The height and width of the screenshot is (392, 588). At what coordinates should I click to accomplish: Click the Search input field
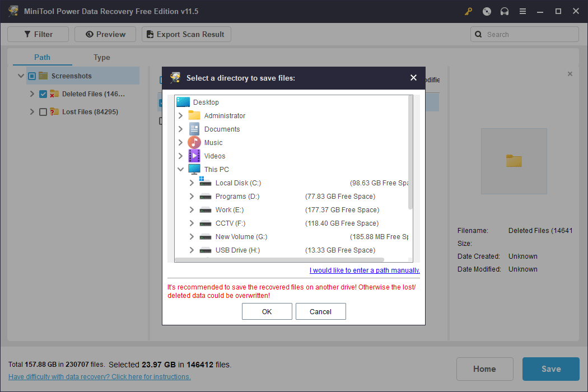click(525, 34)
